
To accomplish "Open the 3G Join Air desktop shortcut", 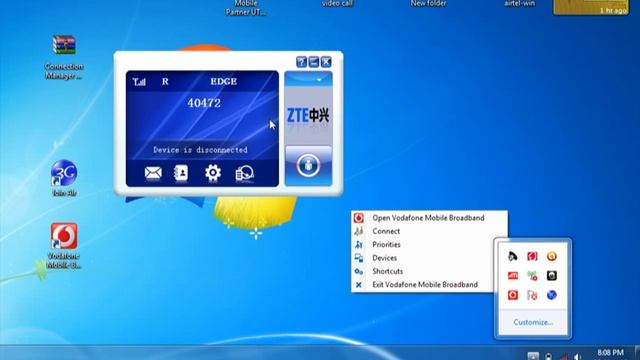I will [x=64, y=178].
